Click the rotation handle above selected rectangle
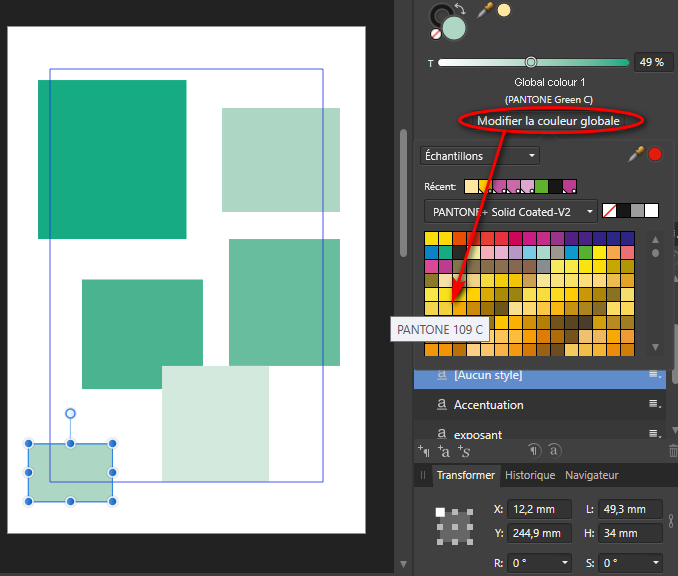 (70, 413)
